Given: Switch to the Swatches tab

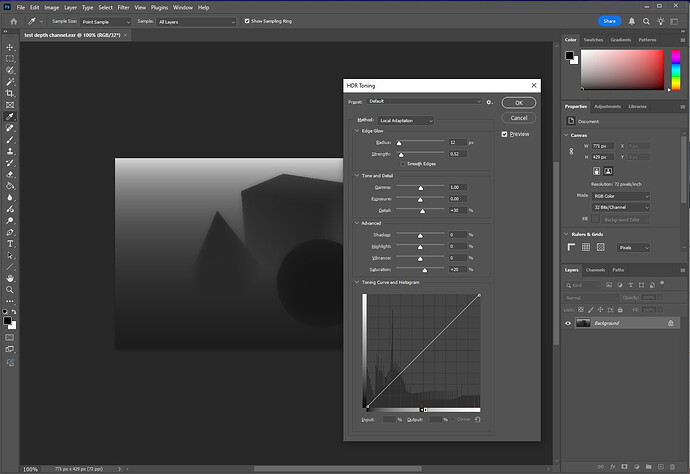Looking at the screenshot, I should (x=593, y=40).
